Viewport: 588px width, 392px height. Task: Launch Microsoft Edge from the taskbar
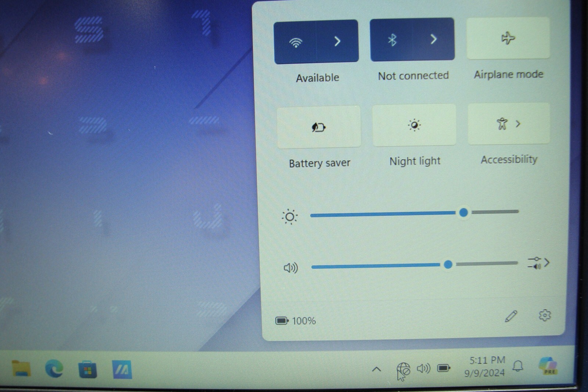(54, 368)
